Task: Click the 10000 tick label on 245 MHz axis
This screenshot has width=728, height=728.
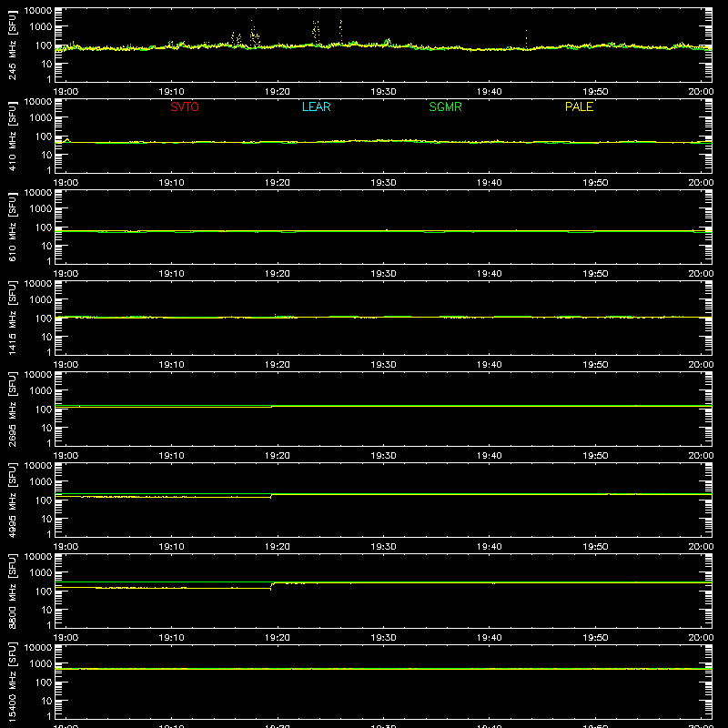Action: [x=38, y=11]
